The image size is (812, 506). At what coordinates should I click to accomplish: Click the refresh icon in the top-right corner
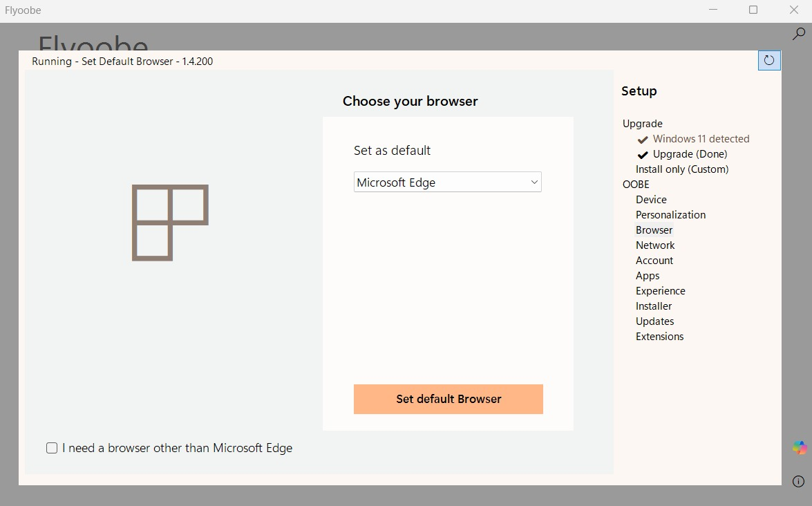pyautogui.click(x=769, y=61)
